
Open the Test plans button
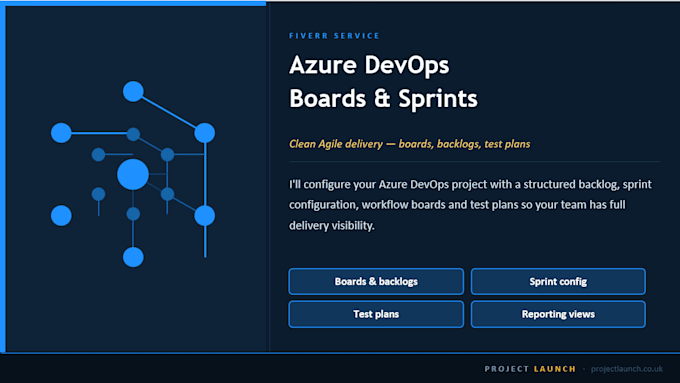pos(376,314)
